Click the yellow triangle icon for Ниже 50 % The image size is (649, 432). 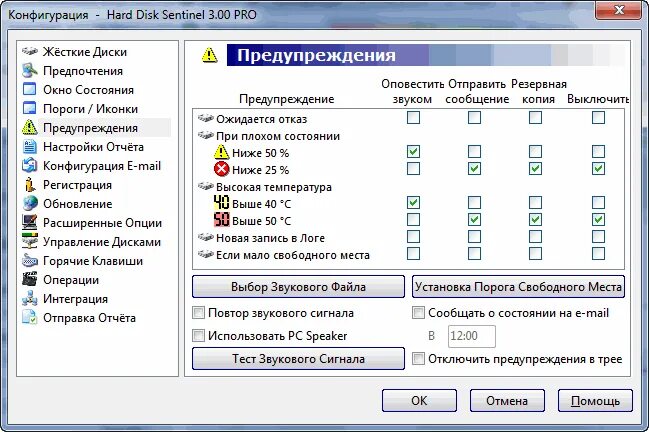(222, 153)
